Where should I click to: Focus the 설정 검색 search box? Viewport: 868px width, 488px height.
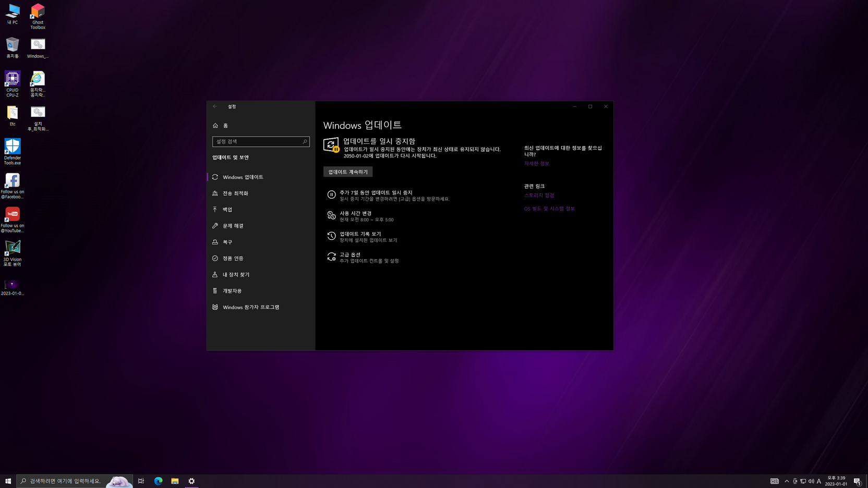pyautogui.click(x=261, y=141)
